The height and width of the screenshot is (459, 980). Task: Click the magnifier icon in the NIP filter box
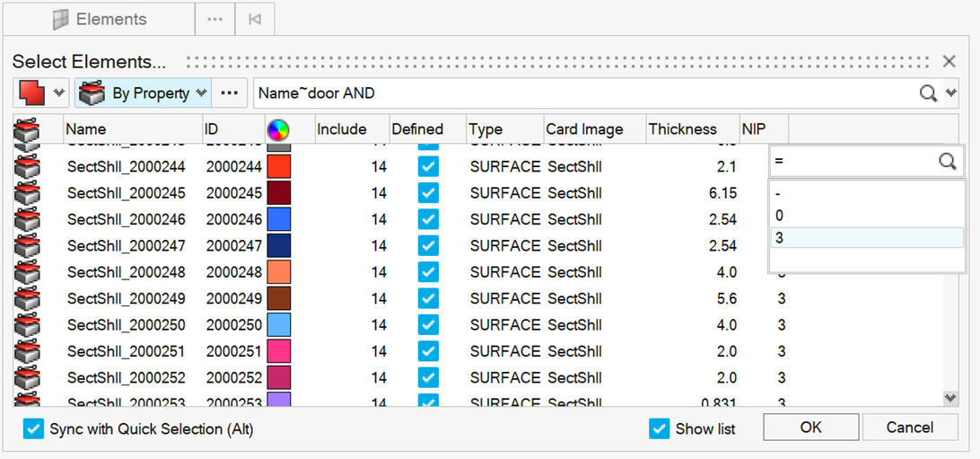(x=948, y=161)
